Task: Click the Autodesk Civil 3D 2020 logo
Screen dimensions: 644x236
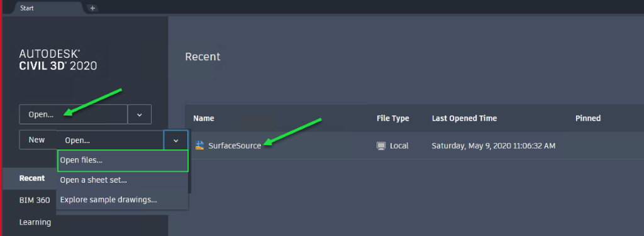Action: point(58,60)
